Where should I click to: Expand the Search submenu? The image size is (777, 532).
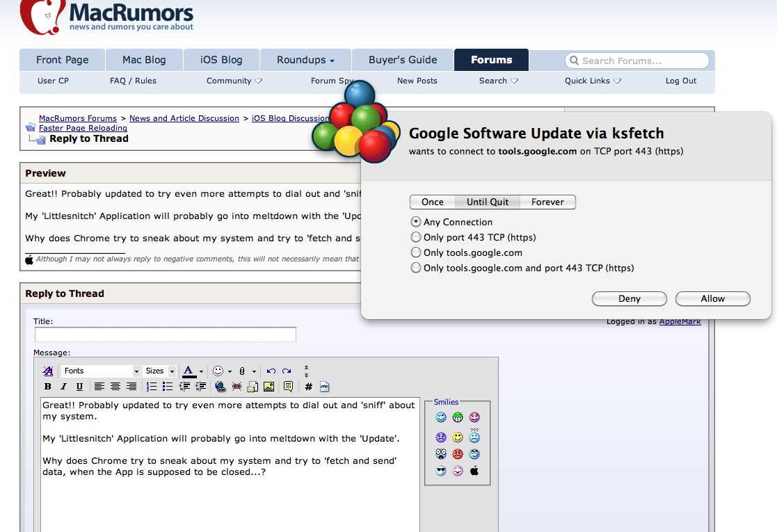[x=499, y=81]
